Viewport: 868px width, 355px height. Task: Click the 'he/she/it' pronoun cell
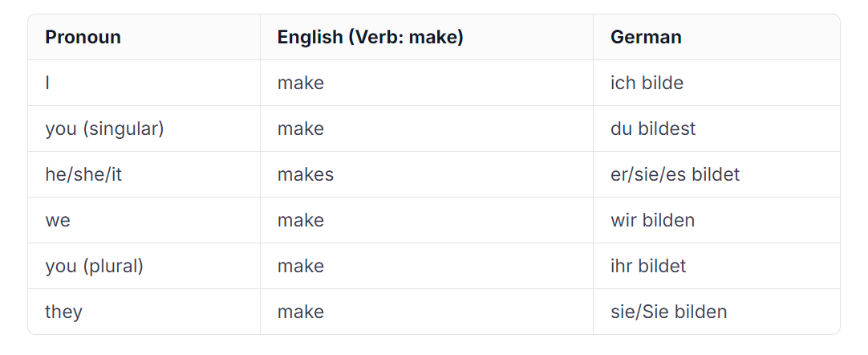(83, 174)
